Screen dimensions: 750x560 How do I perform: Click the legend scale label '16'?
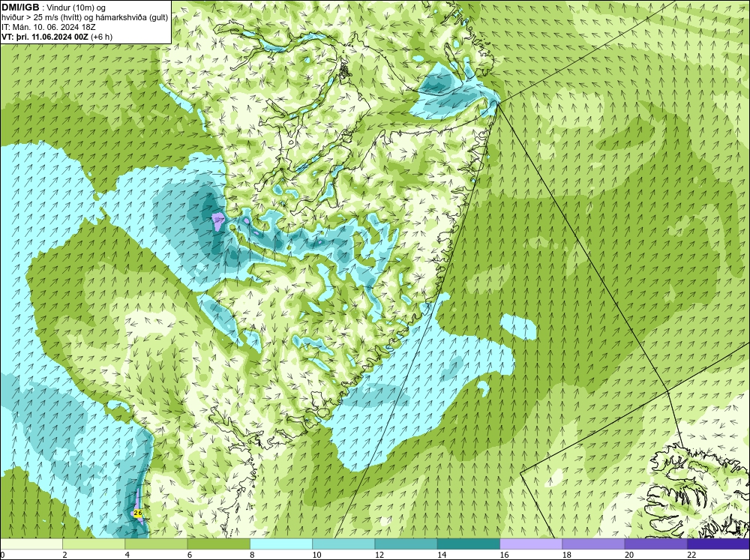(x=504, y=555)
